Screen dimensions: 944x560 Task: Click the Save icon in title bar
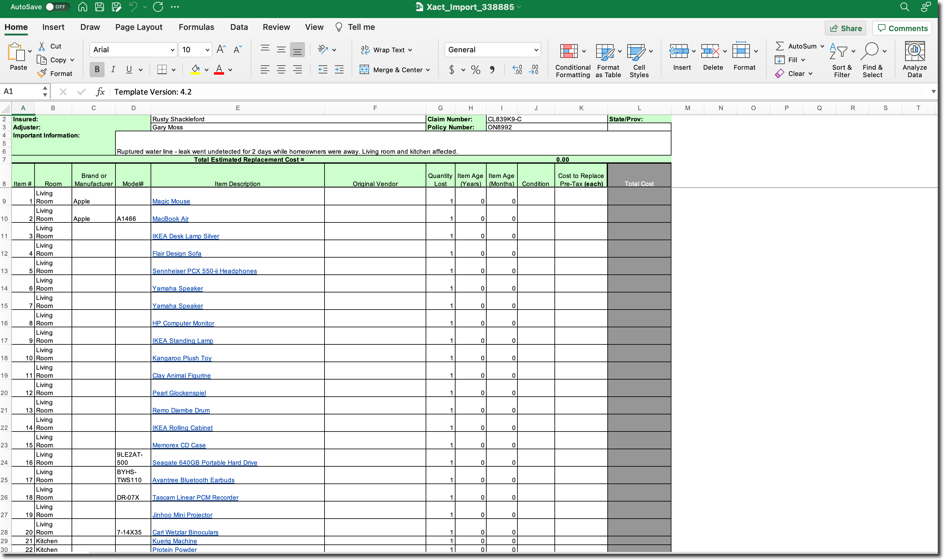click(99, 7)
